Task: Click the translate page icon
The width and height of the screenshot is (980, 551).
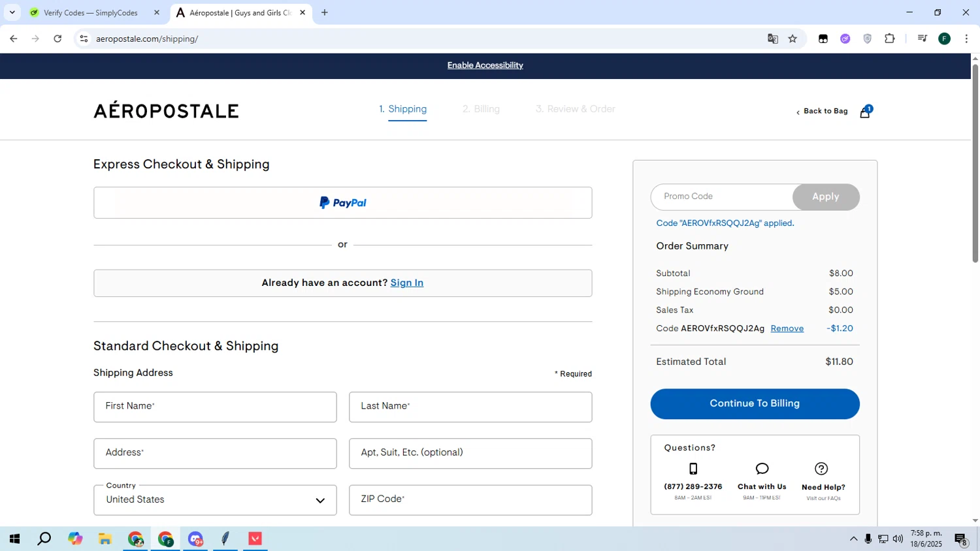Action: (x=773, y=39)
